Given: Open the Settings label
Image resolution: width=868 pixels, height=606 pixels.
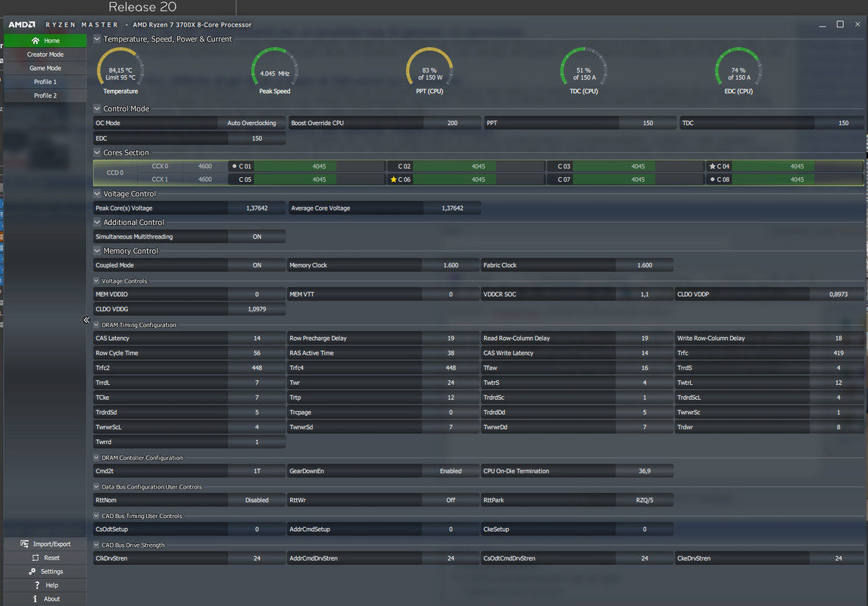Looking at the screenshot, I should 52,572.
